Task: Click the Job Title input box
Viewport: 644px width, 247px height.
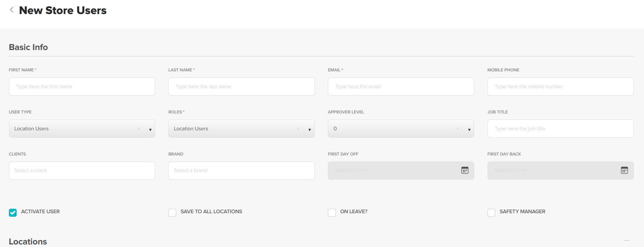Action: click(x=560, y=129)
